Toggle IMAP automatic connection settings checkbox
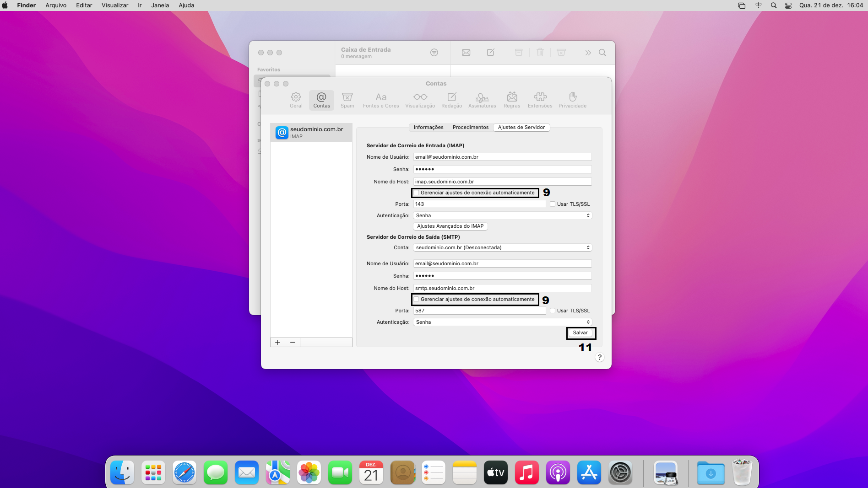 (417, 193)
